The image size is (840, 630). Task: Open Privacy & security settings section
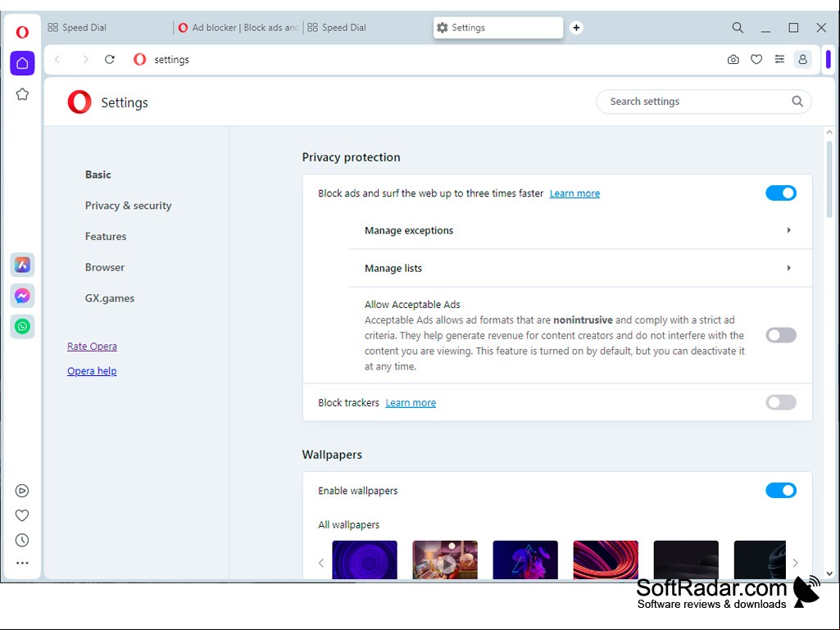coord(128,206)
